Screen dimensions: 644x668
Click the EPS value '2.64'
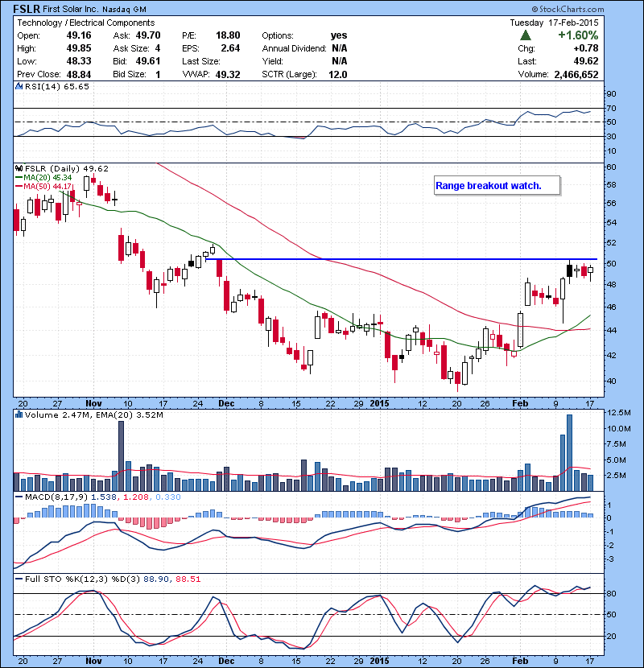pyautogui.click(x=230, y=48)
